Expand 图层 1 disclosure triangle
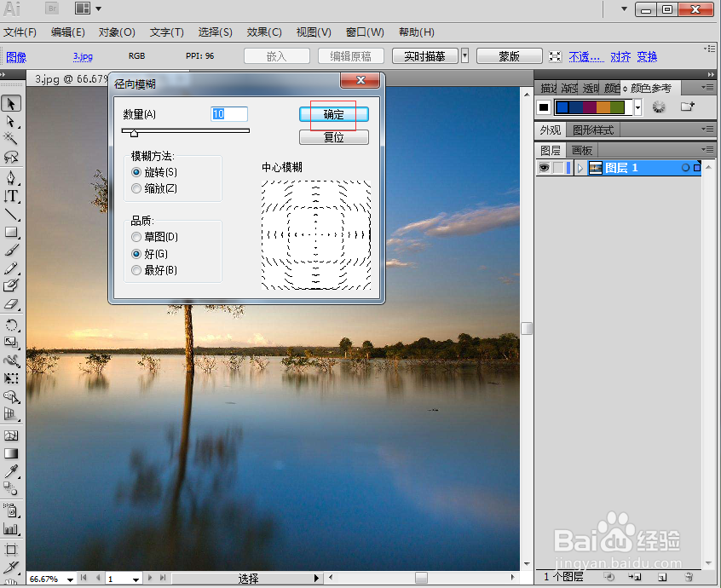The image size is (721, 588). [580, 168]
